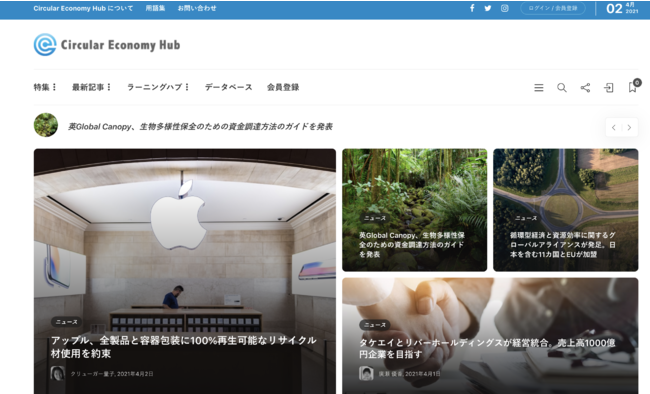Expand the 特集 menu
Viewport: 650px width, 394px height.
coord(45,87)
